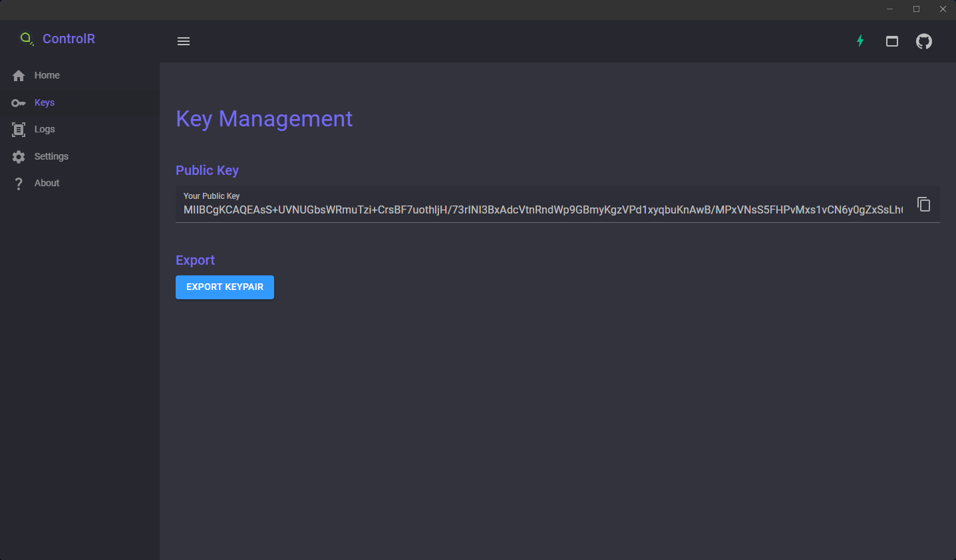
Task: Open the About page
Action: click(80, 183)
